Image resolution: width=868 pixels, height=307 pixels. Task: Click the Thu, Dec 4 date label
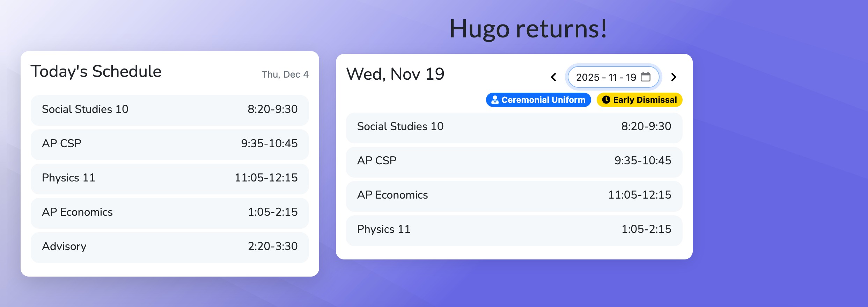pos(285,74)
